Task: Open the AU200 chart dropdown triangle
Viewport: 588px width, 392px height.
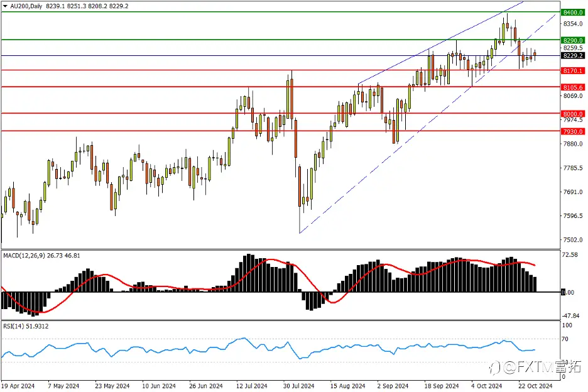Action: coord(5,6)
